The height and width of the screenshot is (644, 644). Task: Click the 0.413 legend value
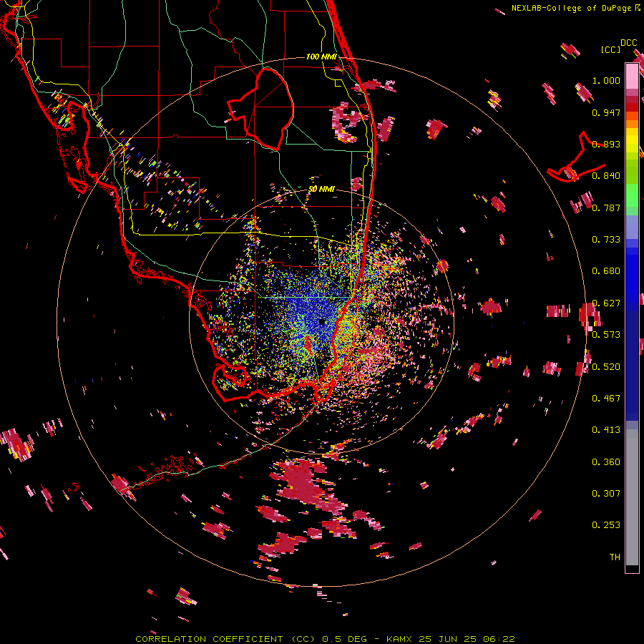(606, 430)
